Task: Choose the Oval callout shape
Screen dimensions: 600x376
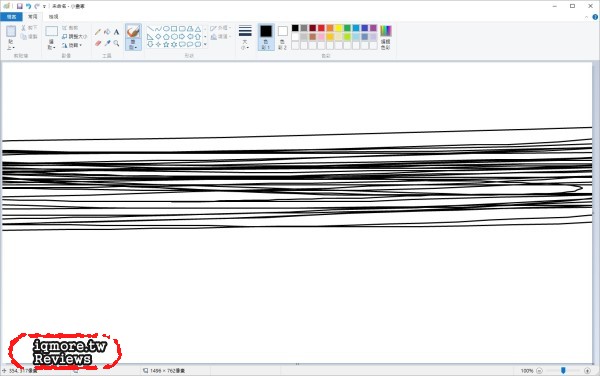Action: [x=190, y=44]
